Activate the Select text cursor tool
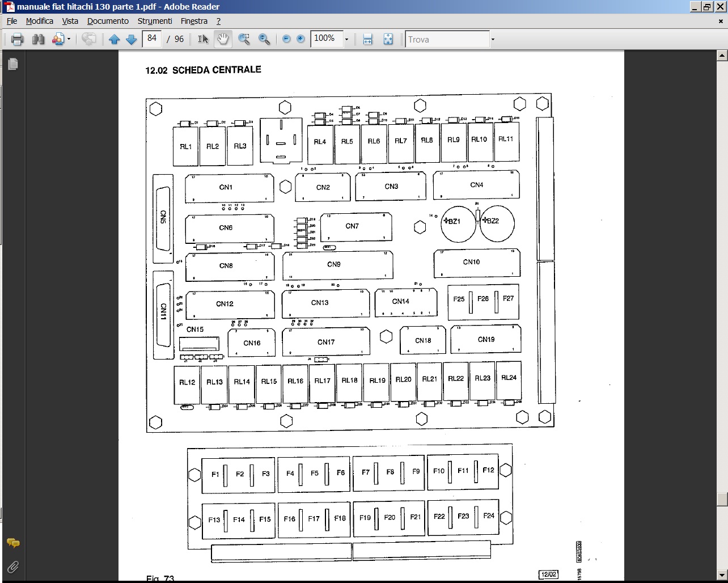Screen dimensions: 728x583 click(203, 39)
